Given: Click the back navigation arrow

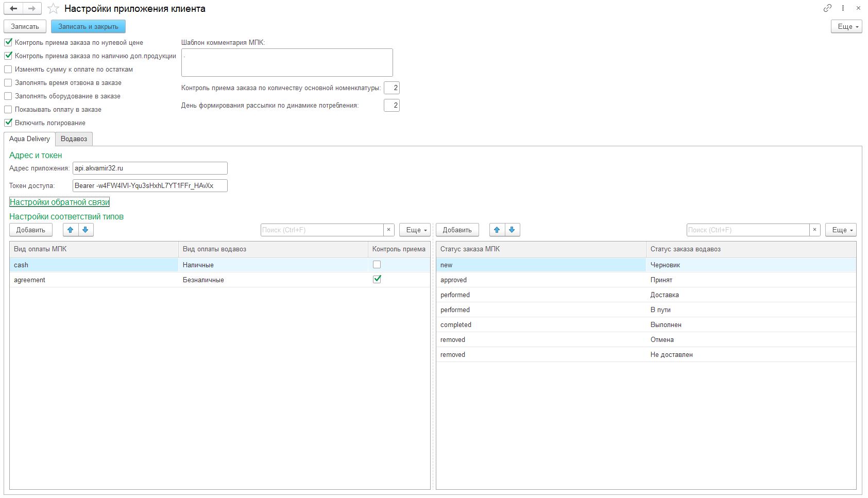Looking at the screenshot, I should coord(13,8).
